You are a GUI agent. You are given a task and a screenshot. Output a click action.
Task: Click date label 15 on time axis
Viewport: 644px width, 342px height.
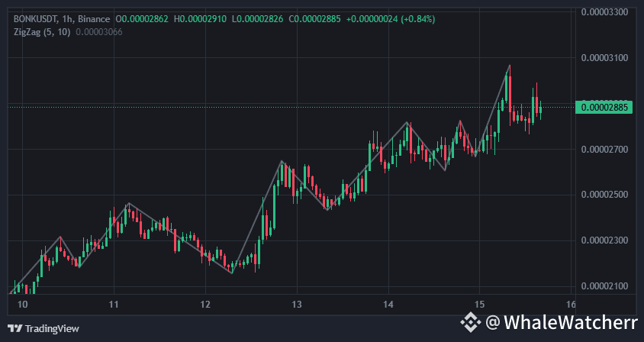tap(480, 305)
